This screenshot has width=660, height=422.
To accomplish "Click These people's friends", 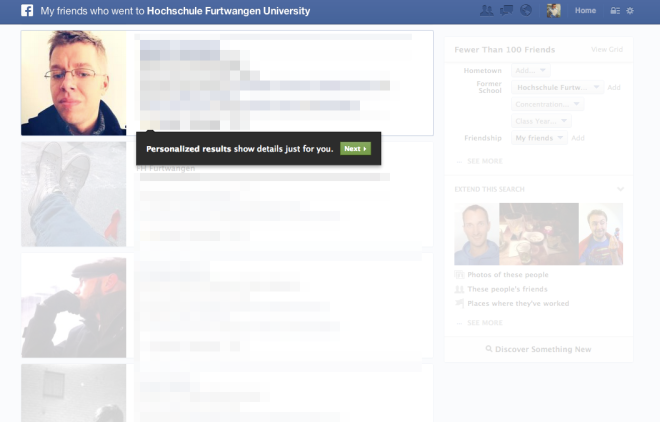I will 507,289.
